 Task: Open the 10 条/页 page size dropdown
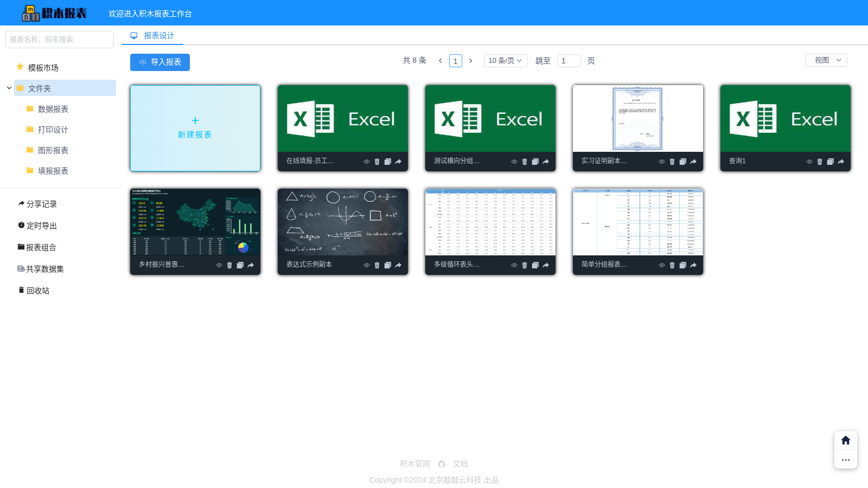click(506, 61)
